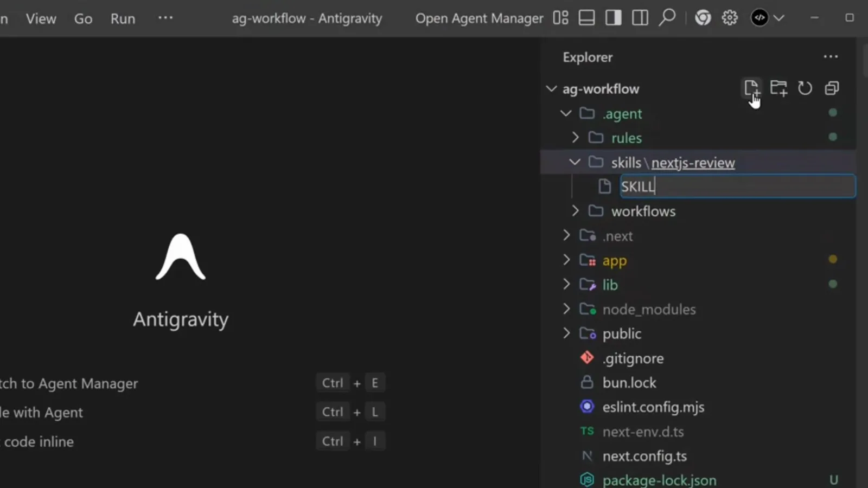Select the rules folder icon
The height and width of the screenshot is (488, 868).
[x=596, y=137]
